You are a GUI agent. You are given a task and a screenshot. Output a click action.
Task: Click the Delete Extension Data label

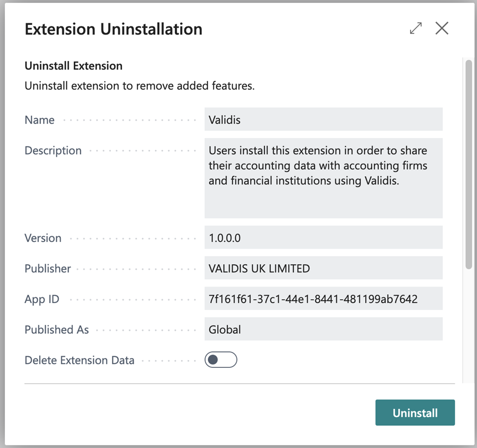tap(79, 360)
